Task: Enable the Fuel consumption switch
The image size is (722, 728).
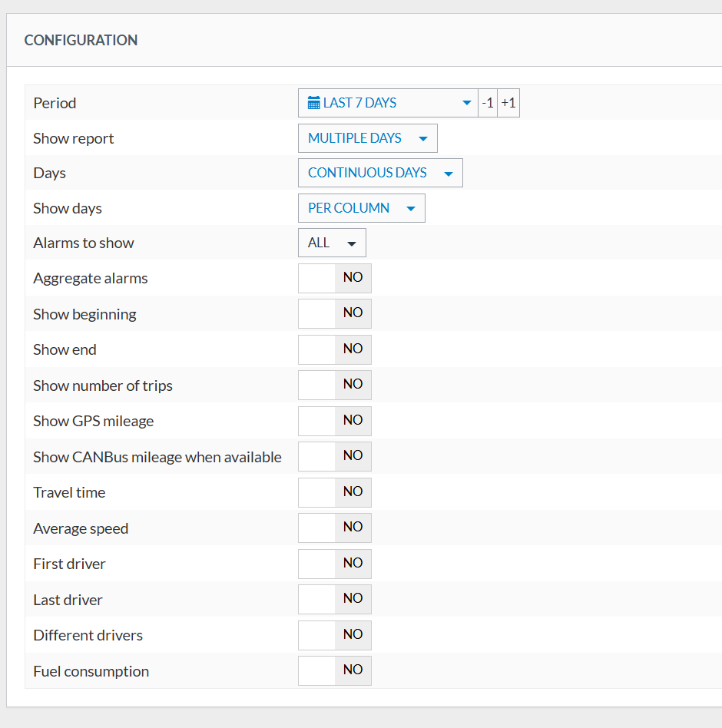Action: (x=335, y=671)
